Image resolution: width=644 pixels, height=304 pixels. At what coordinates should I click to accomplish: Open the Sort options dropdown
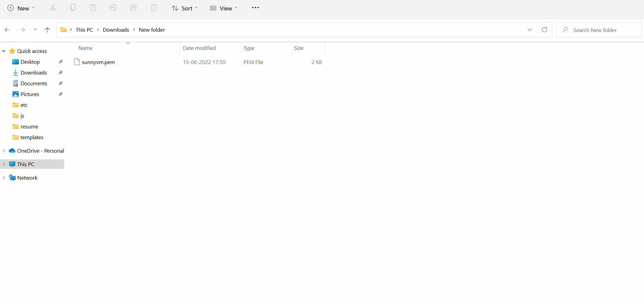pos(184,8)
